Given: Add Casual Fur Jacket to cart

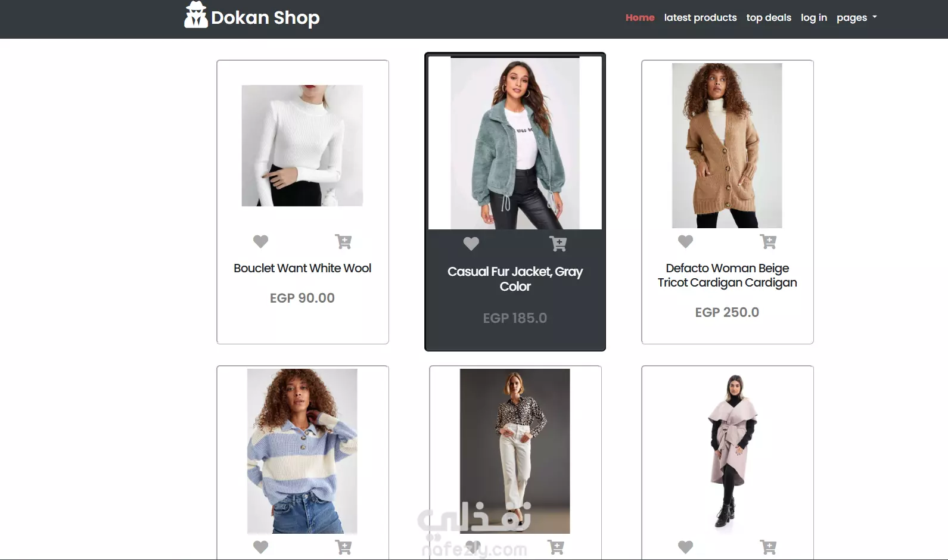Looking at the screenshot, I should (558, 244).
